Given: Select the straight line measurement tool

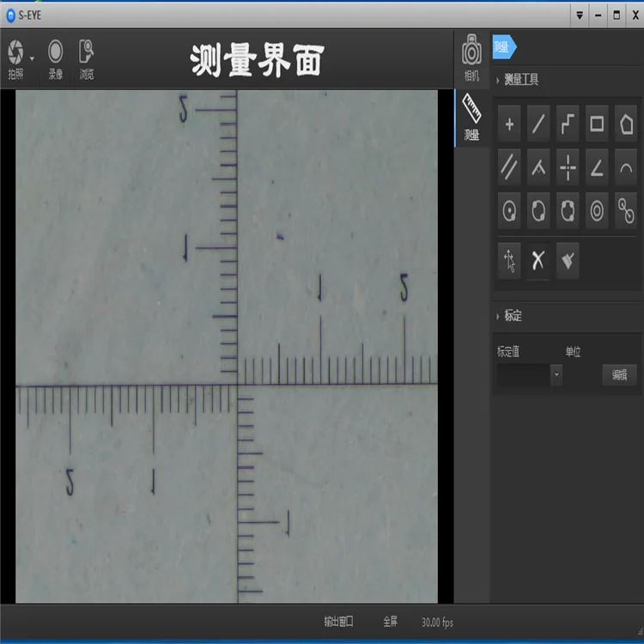Looking at the screenshot, I should click(538, 125).
